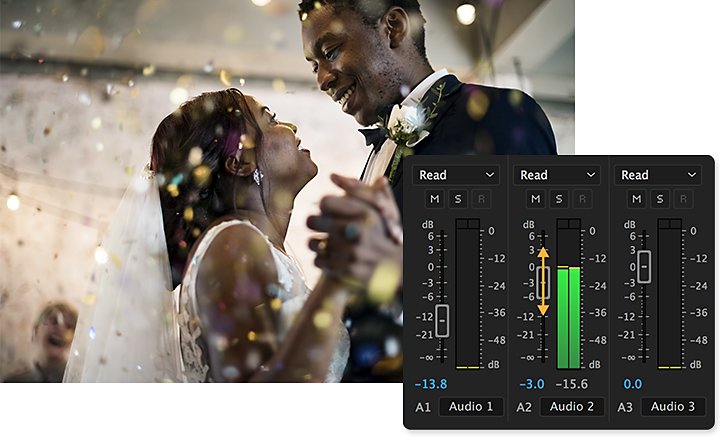Enable record on Audio 1 track
This screenshot has height=437, width=720.
point(481,199)
